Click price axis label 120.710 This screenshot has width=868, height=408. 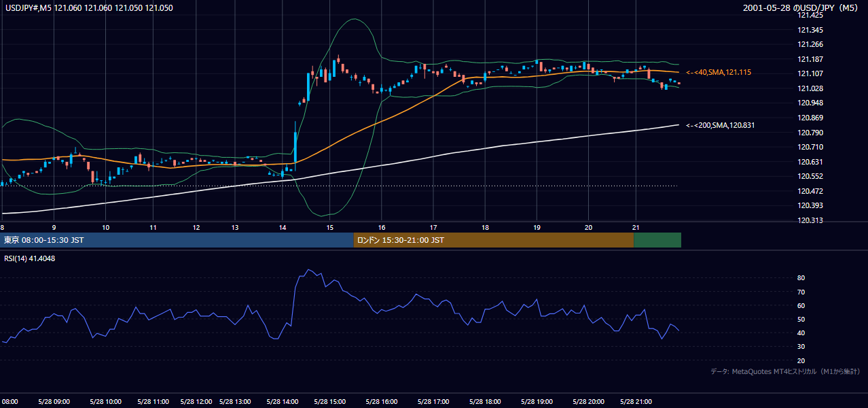tap(810, 147)
